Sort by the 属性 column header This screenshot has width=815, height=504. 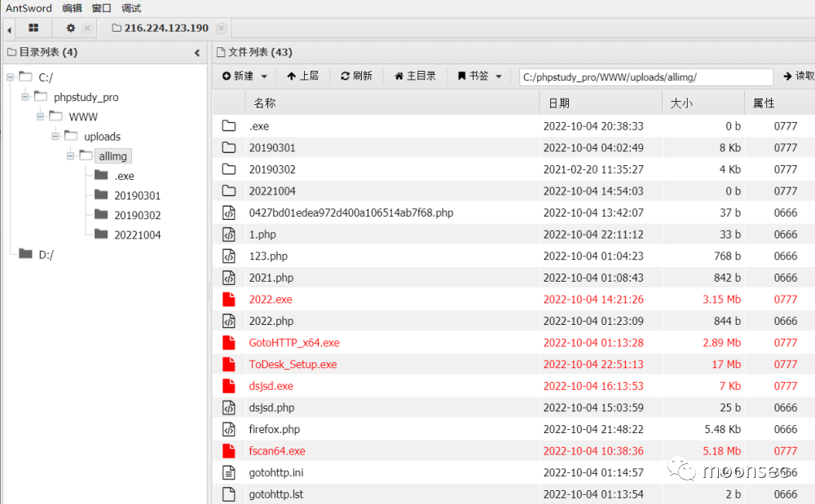(780, 103)
